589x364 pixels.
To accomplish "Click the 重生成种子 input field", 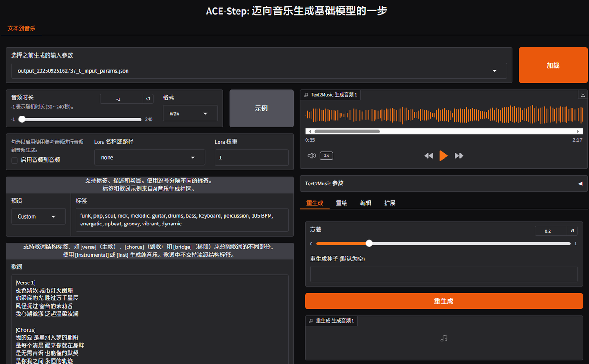I will [x=444, y=274].
